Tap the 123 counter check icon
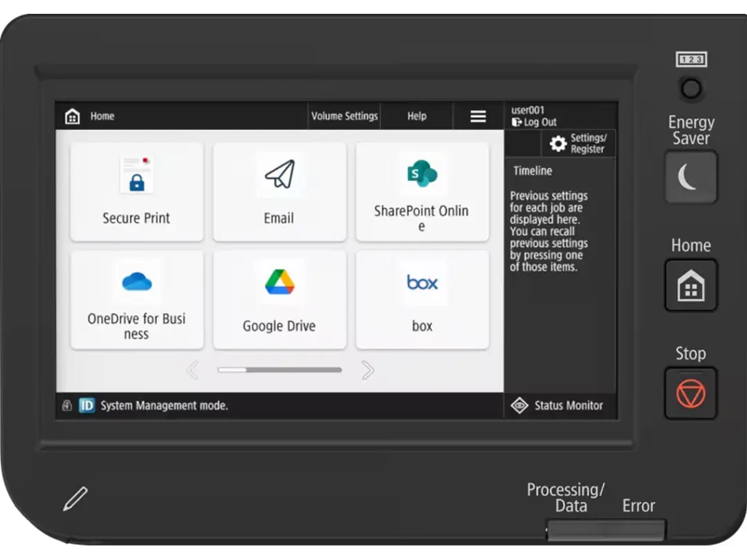747x560 pixels. (x=691, y=59)
